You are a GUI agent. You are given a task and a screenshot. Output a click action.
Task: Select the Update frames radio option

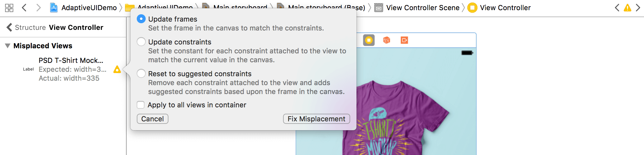[141, 19]
